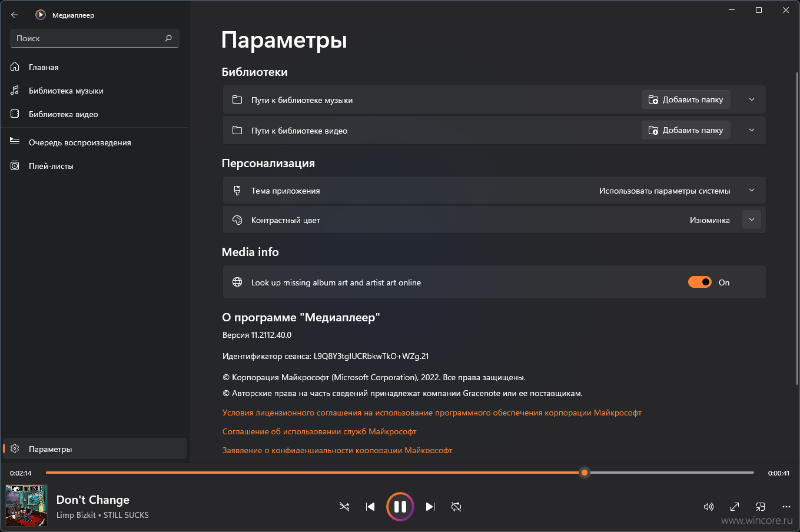Screen dimensions: 800x532
Task: Toggle repeat mode
Action: [456, 507]
